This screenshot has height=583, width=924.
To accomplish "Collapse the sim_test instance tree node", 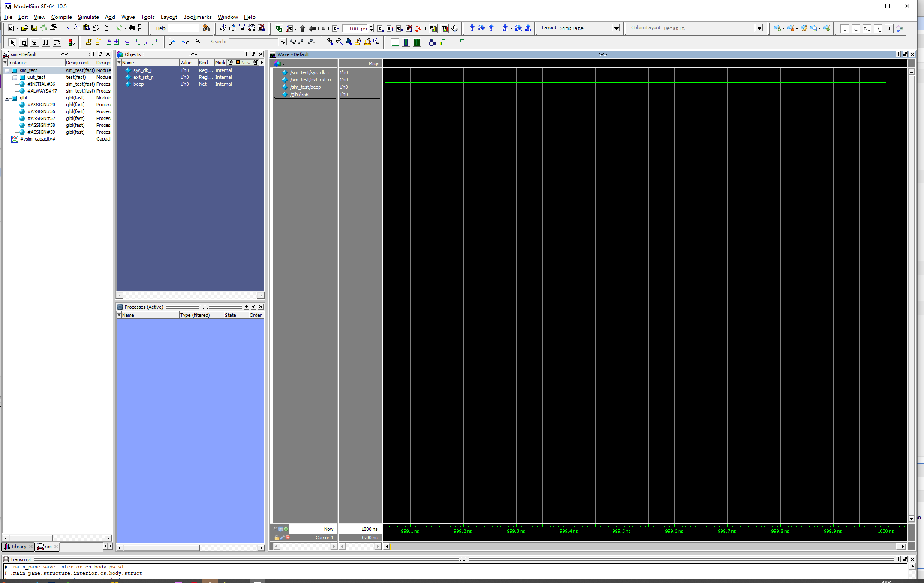I will 7,71.
